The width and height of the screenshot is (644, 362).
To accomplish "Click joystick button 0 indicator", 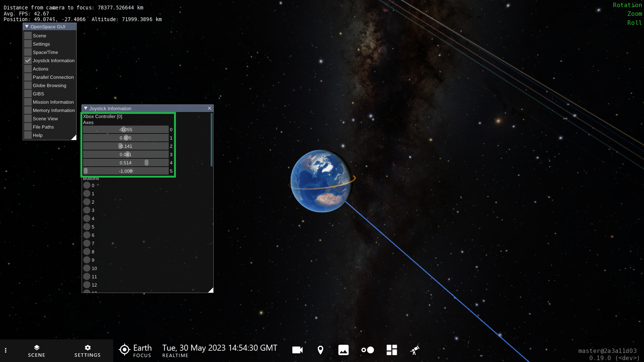I will coord(87,185).
